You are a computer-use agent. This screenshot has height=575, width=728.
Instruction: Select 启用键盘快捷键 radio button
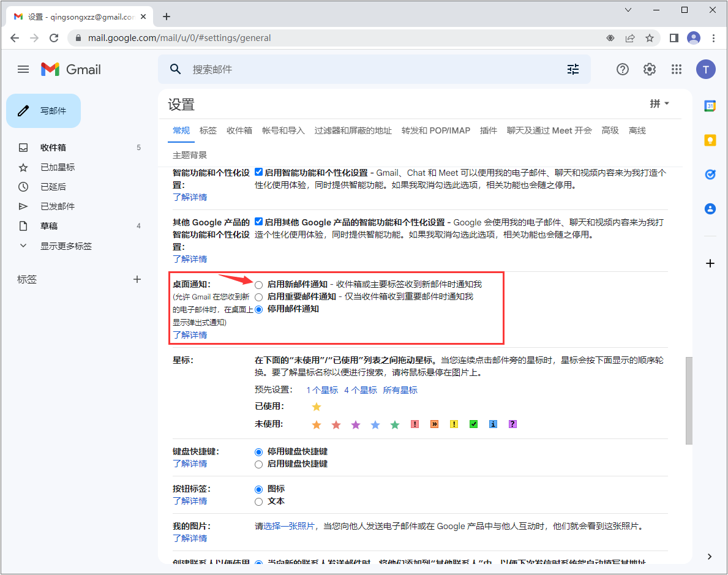[x=258, y=464]
